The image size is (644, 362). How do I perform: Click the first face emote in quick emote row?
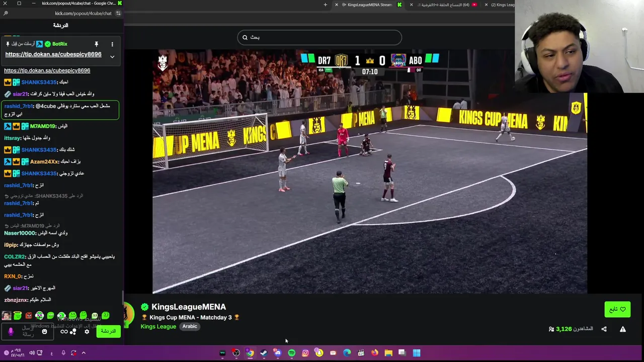(x=6, y=316)
